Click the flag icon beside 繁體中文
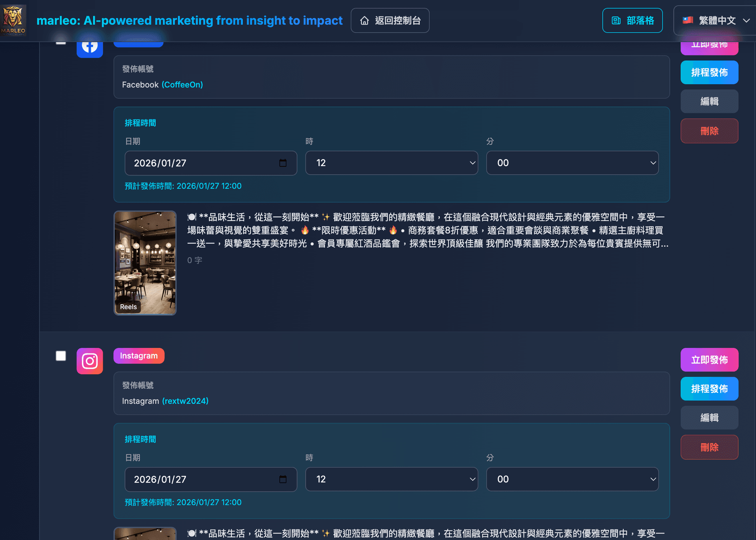This screenshot has width=756, height=540. click(688, 20)
